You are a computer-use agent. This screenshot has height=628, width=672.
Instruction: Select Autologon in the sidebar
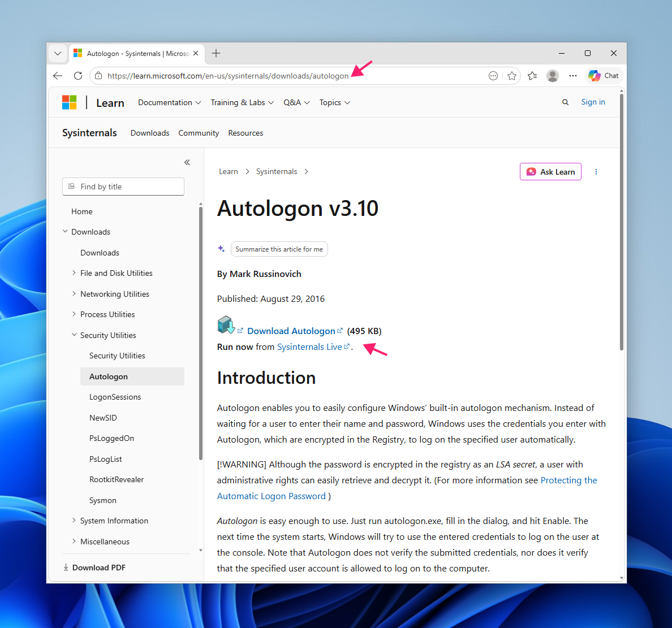(x=132, y=376)
